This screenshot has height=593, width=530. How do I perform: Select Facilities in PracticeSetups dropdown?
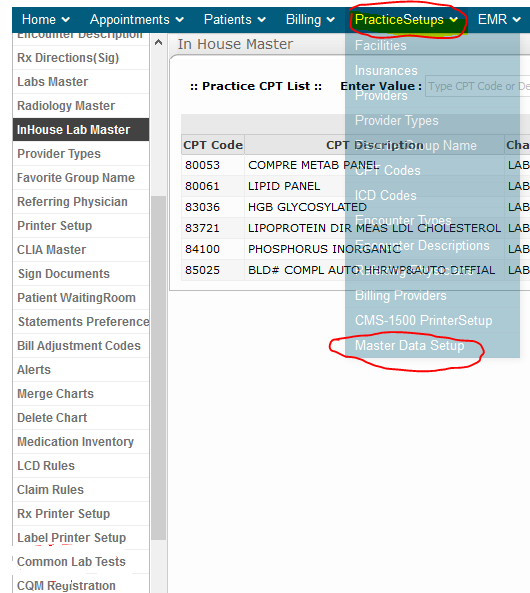381,45
